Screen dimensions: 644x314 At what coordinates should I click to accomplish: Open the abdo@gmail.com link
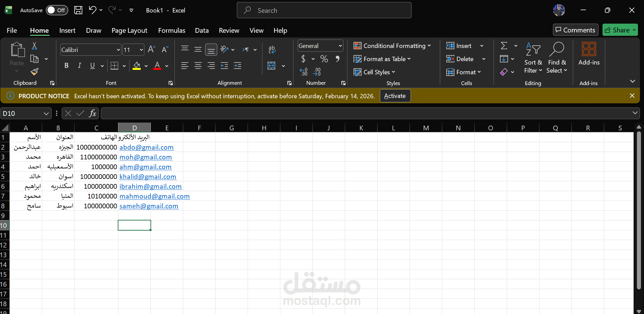(x=146, y=147)
